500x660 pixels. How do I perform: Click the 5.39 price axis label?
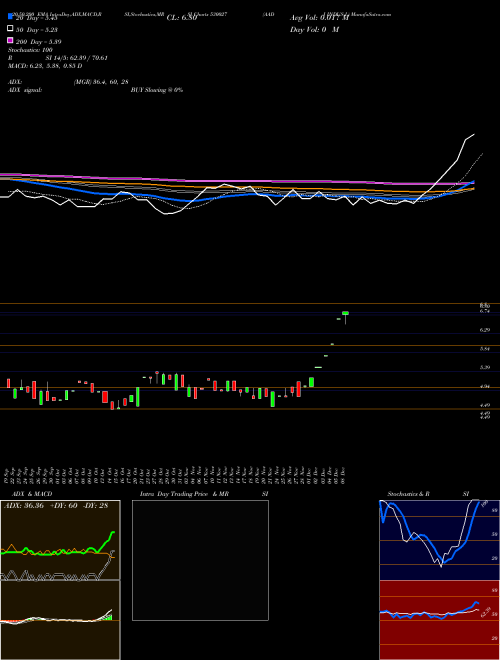click(x=485, y=367)
